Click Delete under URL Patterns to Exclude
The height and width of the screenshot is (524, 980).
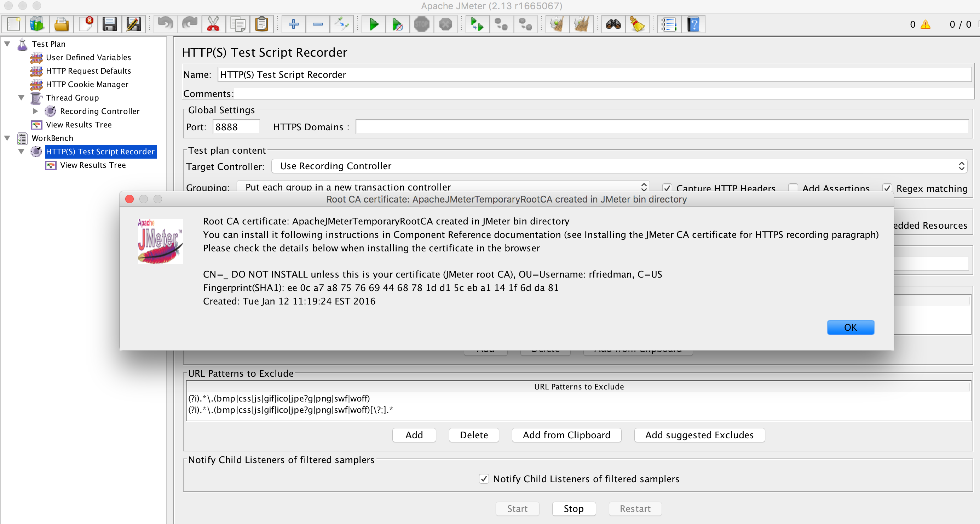474,435
